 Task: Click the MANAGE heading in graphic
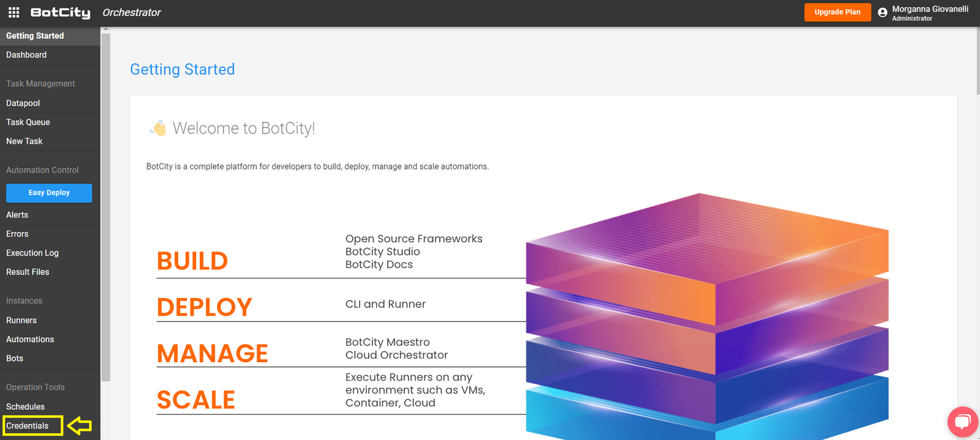point(213,354)
